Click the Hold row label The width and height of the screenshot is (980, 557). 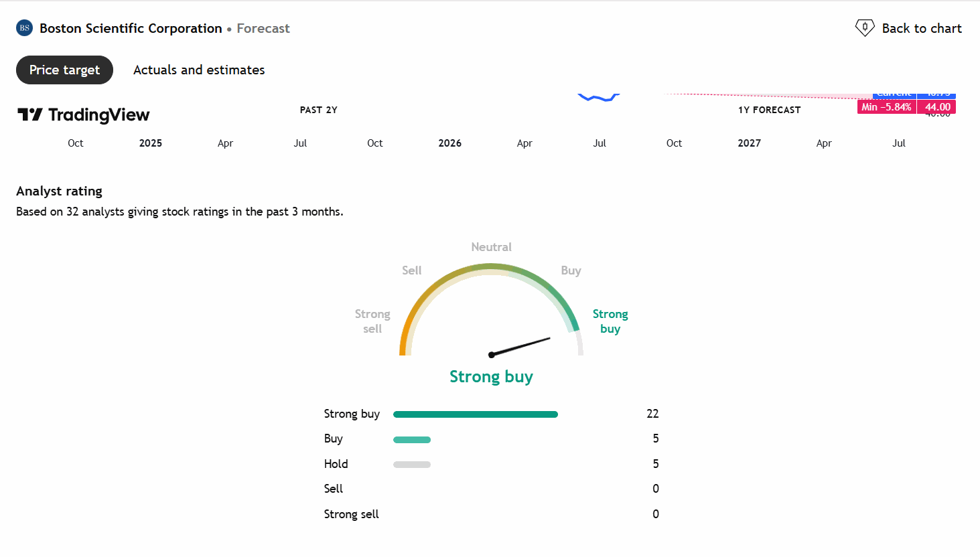point(336,464)
